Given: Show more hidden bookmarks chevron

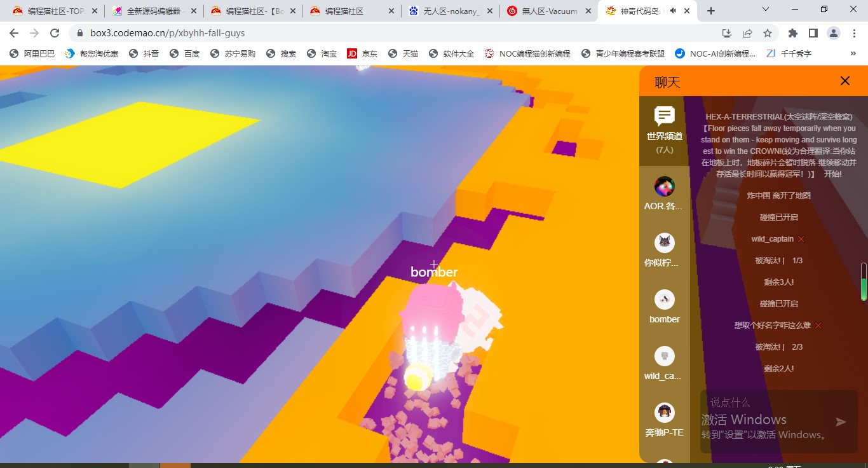Looking at the screenshot, I should coord(854,53).
